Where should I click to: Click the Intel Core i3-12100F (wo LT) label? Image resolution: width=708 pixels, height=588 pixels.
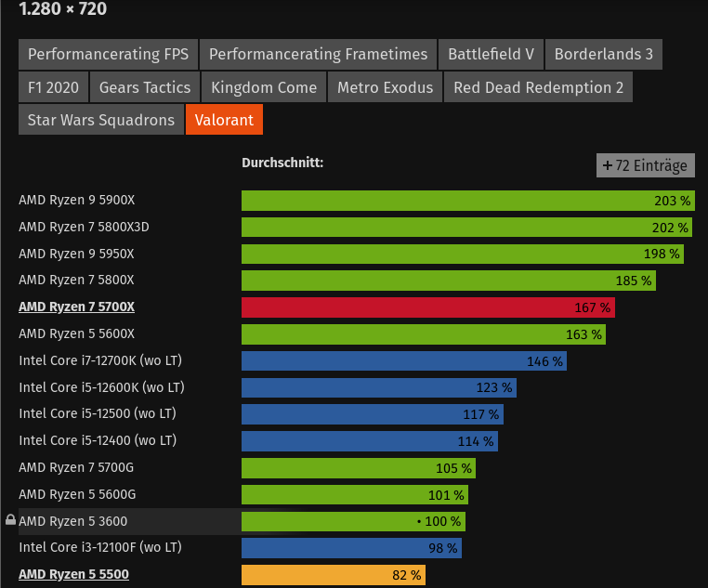click(100, 547)
